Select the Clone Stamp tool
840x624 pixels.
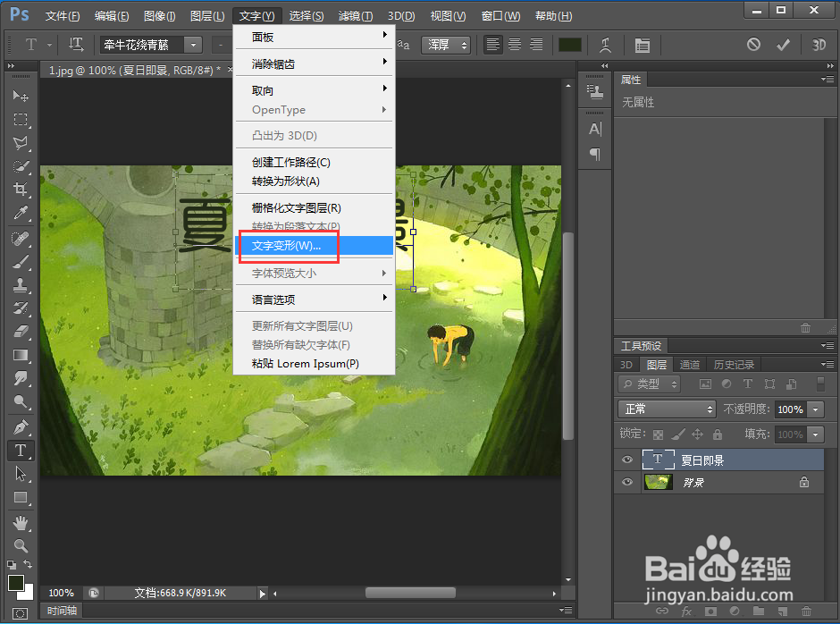tap(21, 284)
